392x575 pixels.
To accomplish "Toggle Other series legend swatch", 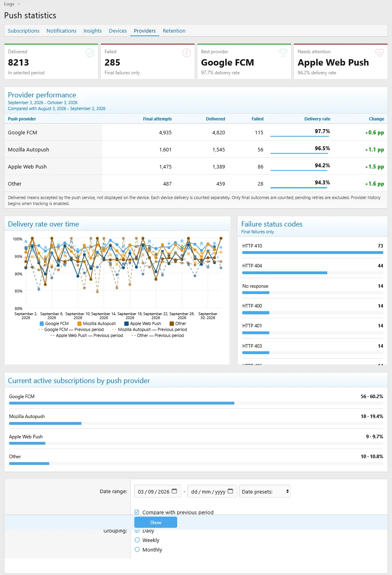I will [172, 323].
